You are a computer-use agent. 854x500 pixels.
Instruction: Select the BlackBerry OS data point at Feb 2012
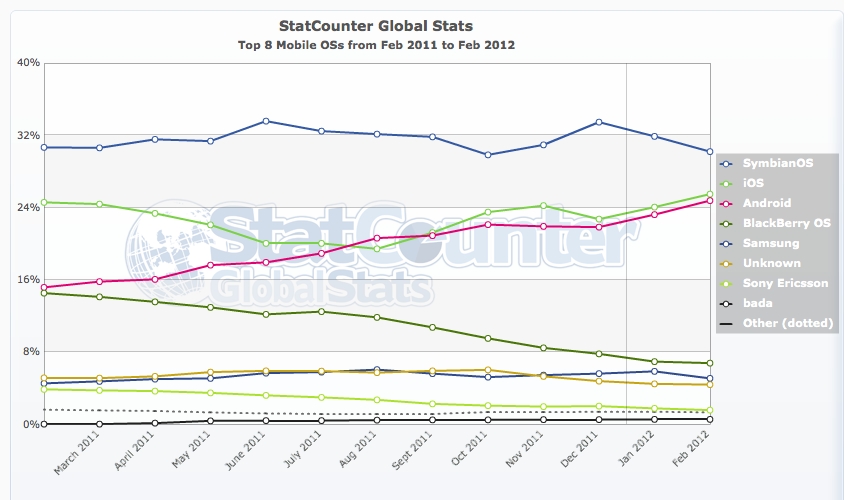coord(709,363)
